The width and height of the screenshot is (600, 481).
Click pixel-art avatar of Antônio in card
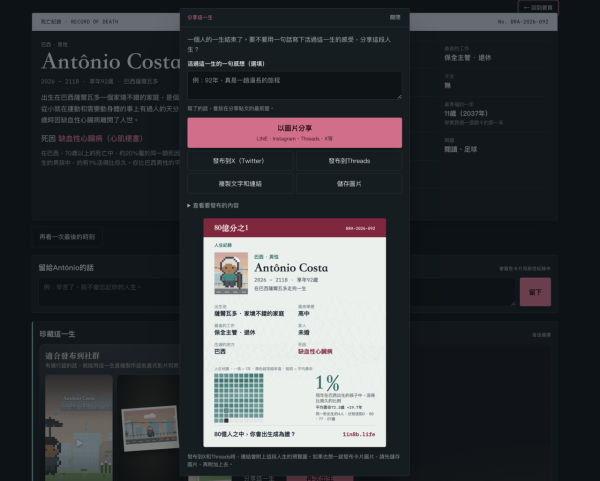(x=231, y=273)
